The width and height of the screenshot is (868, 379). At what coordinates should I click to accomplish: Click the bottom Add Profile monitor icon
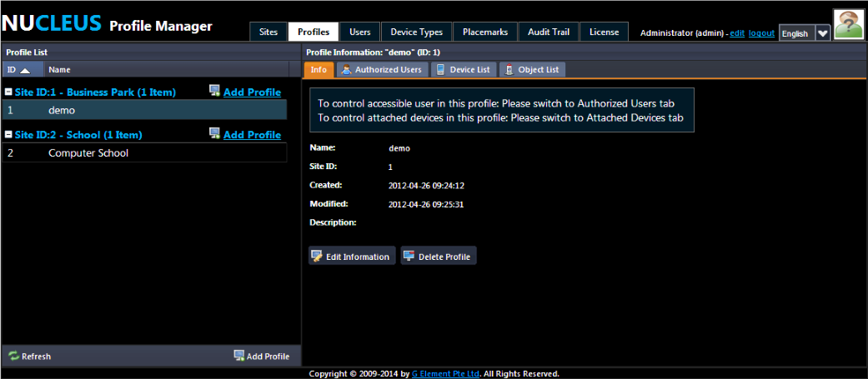pyautogui.click(x=239, y=355)
